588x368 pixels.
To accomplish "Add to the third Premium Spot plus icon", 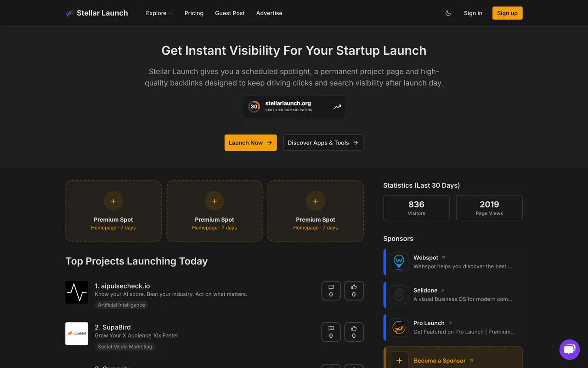I will (x=316, y=201).
